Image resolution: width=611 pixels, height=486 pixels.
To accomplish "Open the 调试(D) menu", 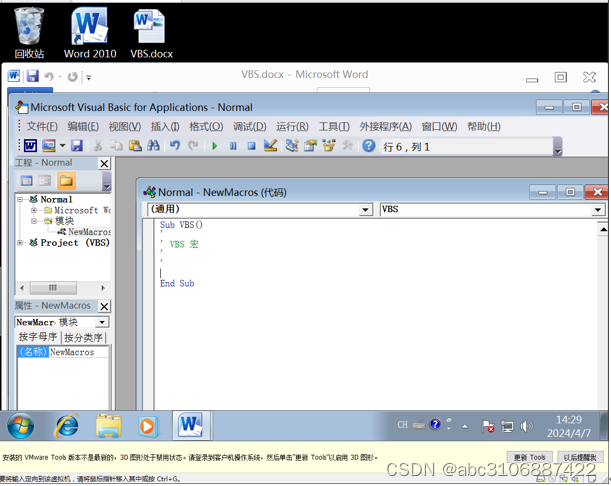I will [x=249, y=127].
